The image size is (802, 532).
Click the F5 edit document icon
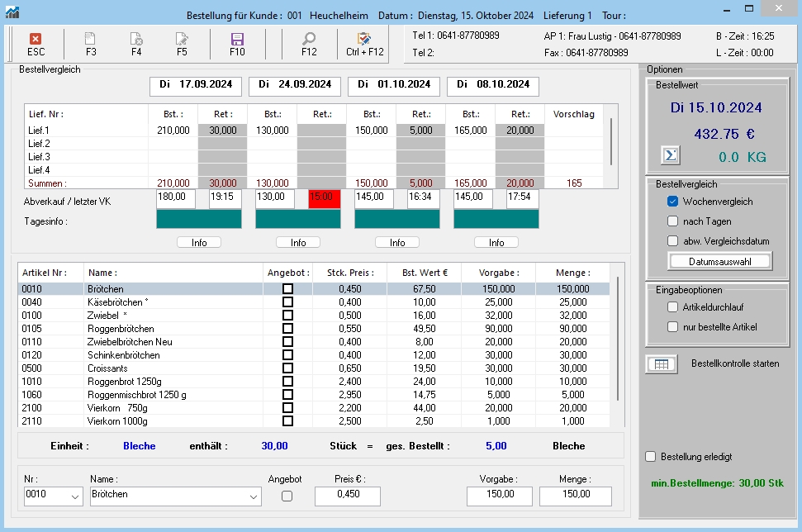point(182,39)
